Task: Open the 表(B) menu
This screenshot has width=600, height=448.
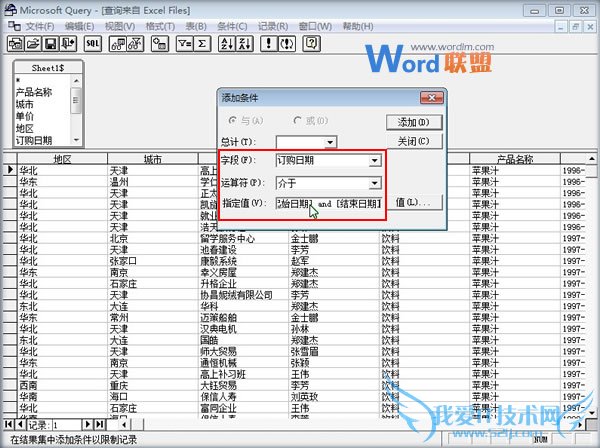Action: 196,26
